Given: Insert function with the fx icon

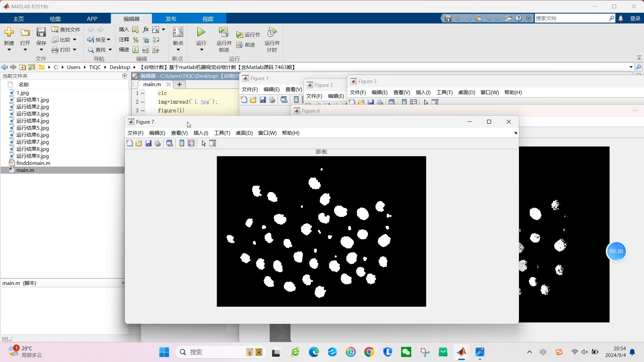Looking at the screenshot, I should [146, 29].
